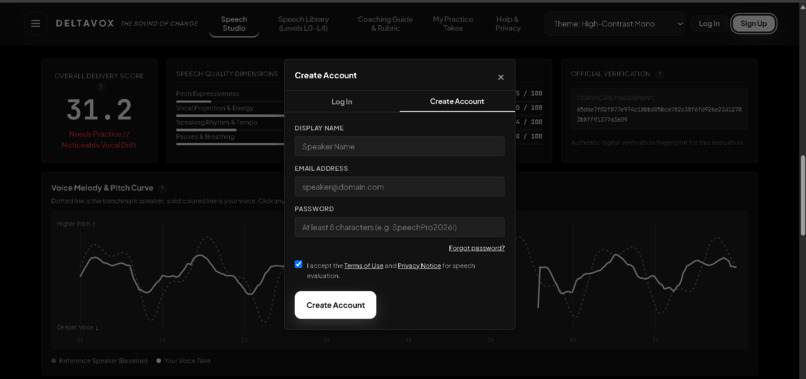The image size is (806, 379).
Task: Open the Help & Privacy section
Action: (508, 24)
